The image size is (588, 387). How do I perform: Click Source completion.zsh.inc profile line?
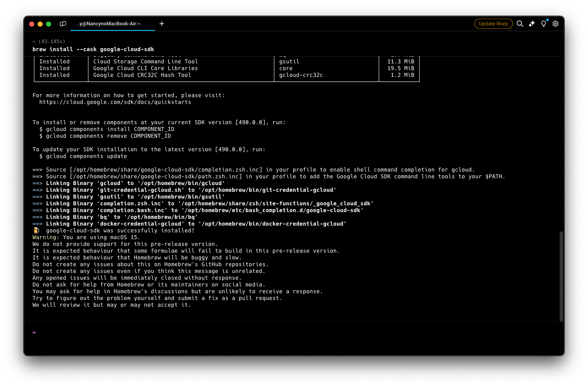pyautogui.click(x=254, y=170)
